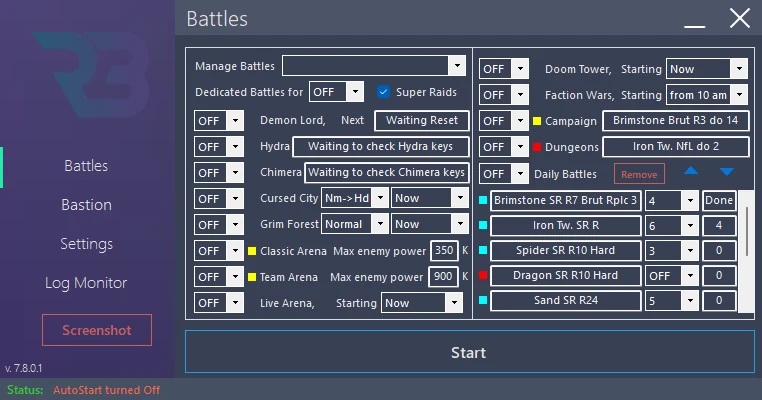Click the Start button
762x400 pixels.
click(469, 352)
